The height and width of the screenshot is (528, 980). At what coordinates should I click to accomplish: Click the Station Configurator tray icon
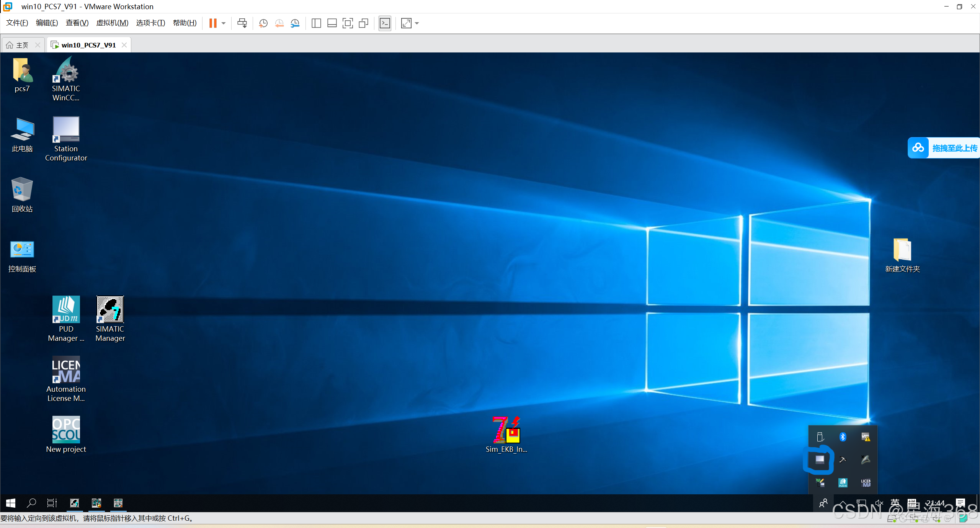[820, 459]
